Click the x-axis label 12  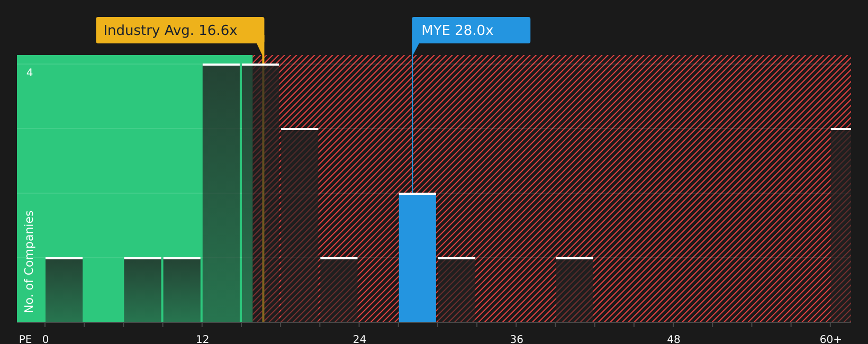203,339
